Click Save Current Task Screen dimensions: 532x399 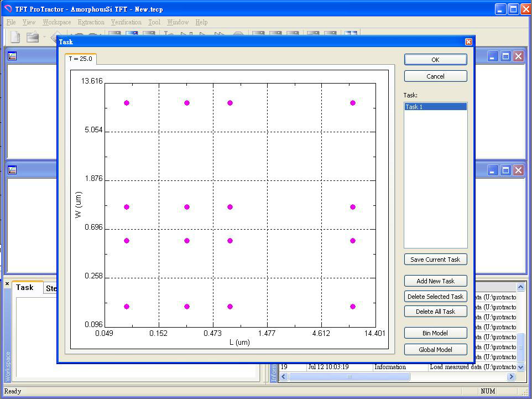pyautogui.click(x=435, y=260)
